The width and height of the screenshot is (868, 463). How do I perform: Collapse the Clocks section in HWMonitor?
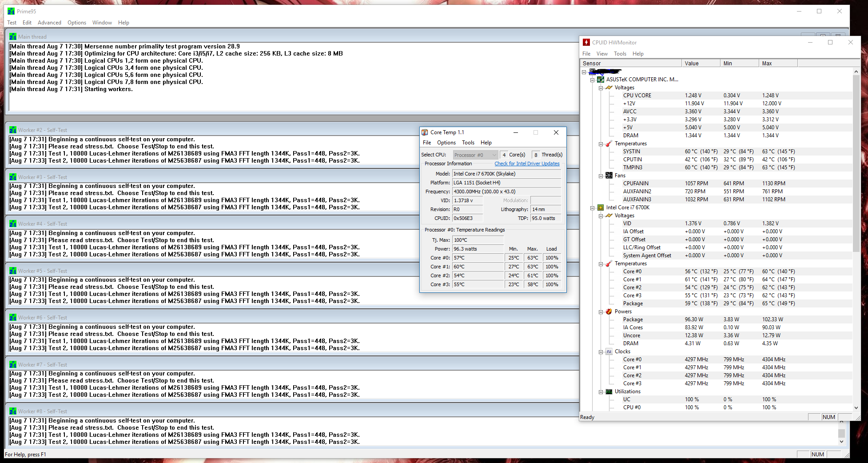click(x=601, y=352)
